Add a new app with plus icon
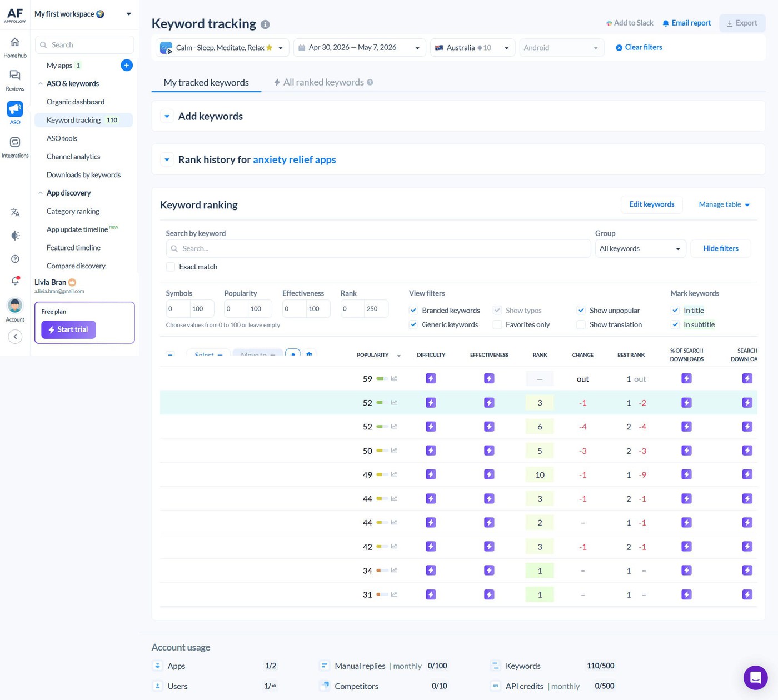This screenshot has height=700, width=778. coord(127,66)
